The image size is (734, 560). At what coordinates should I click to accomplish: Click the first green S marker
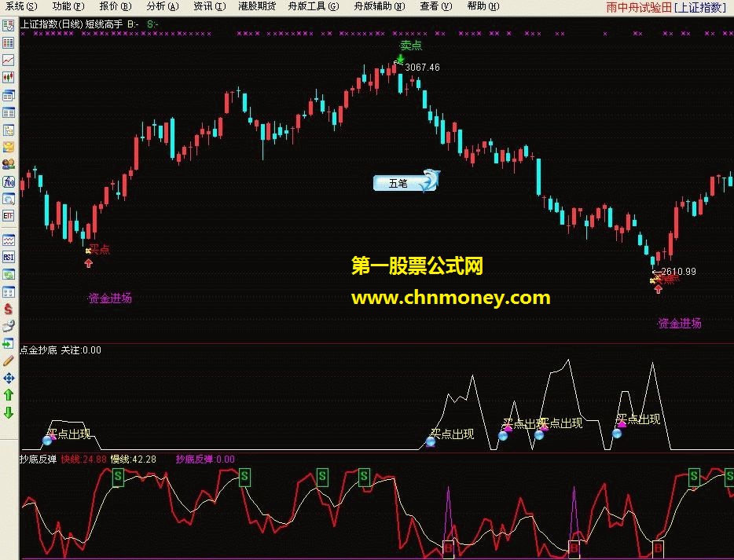[118, 478]
